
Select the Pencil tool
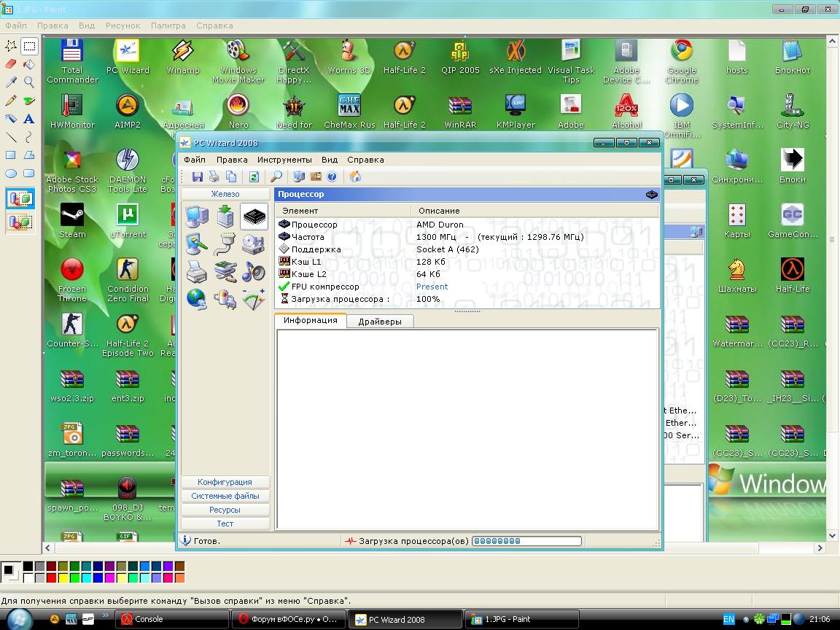[x=11, y=101]
